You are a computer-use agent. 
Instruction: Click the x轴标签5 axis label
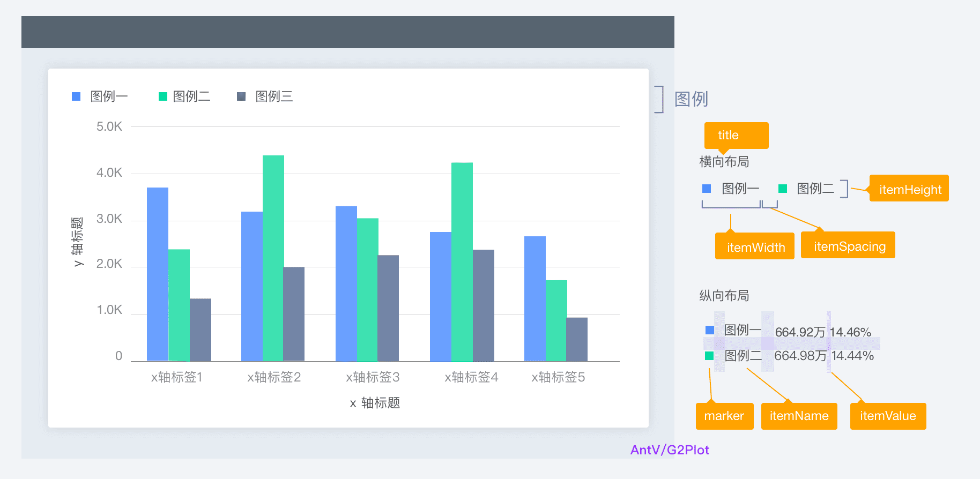click(x=558, y=377)
